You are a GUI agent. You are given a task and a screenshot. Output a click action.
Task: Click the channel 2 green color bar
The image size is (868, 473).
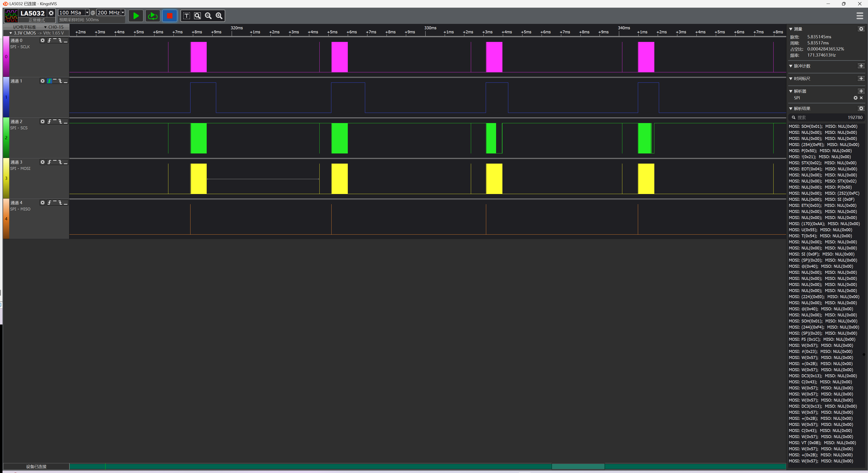[x=6, y=138]
